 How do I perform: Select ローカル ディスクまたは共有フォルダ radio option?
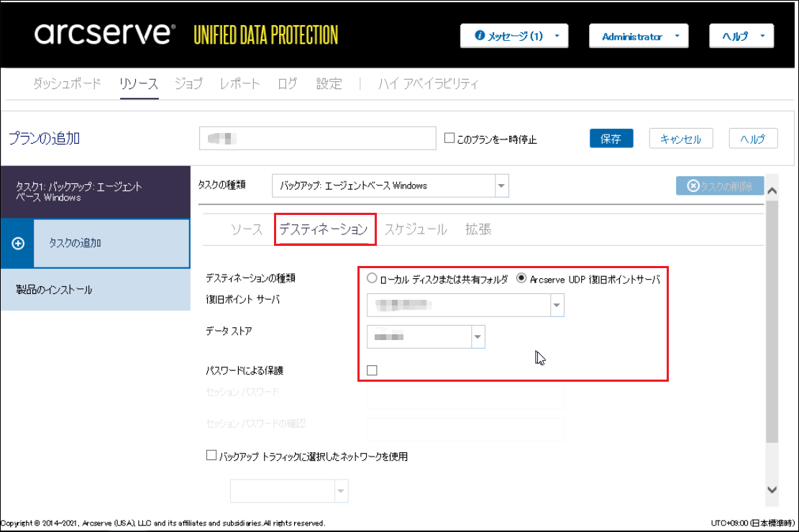pyautogui.click(x=372, y=278)
